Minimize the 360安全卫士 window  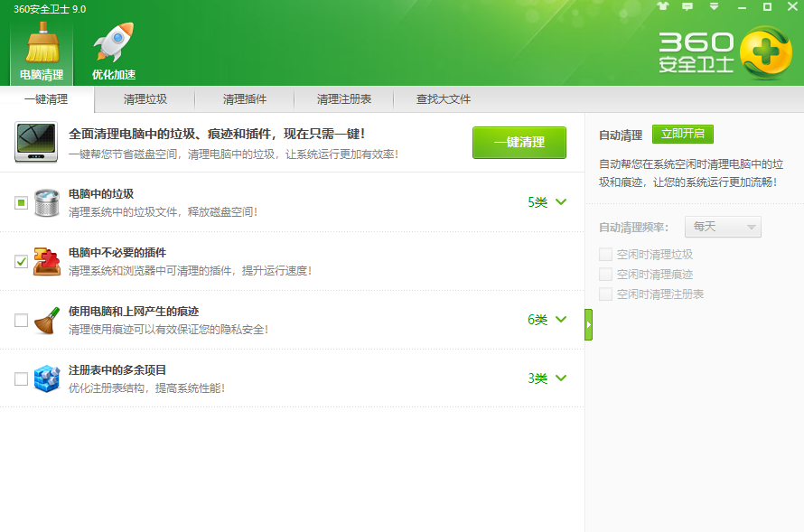click(742, 7)
